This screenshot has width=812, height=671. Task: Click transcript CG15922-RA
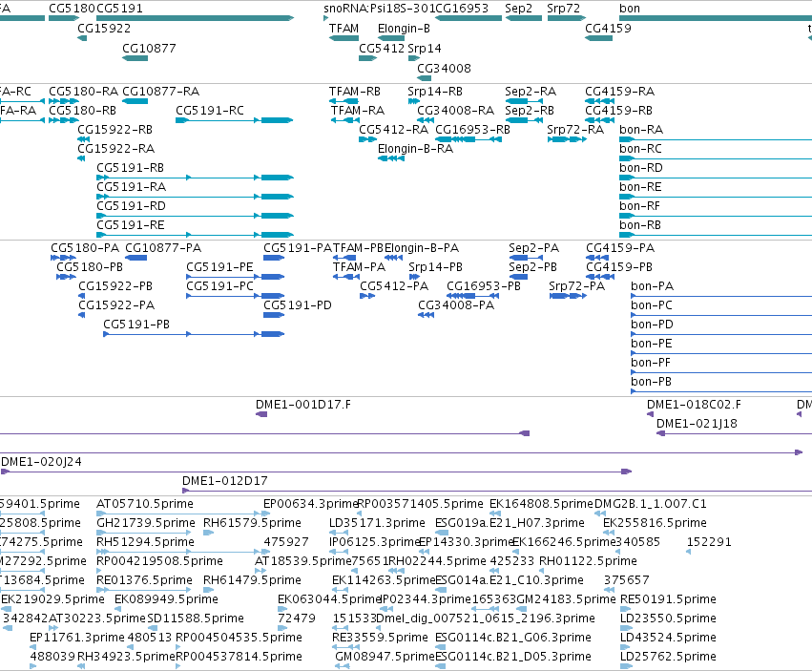[x=81, y=158]
